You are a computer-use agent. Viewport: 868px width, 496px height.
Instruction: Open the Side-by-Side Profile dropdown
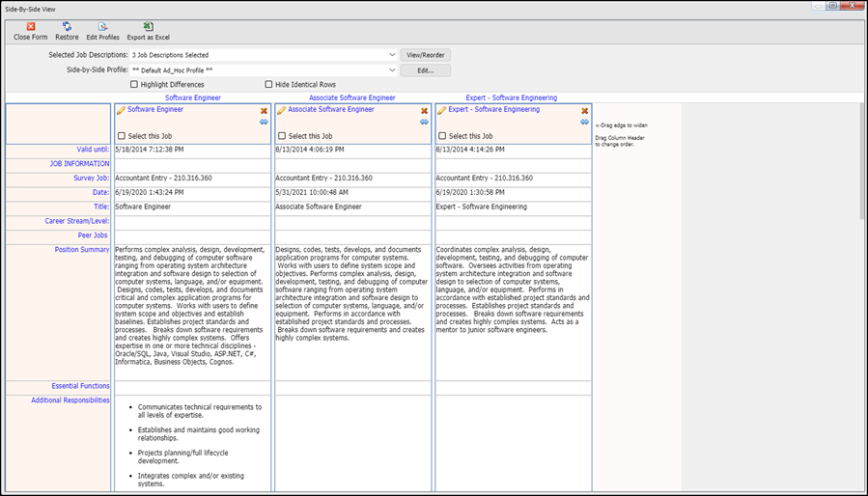coord(392,70)
